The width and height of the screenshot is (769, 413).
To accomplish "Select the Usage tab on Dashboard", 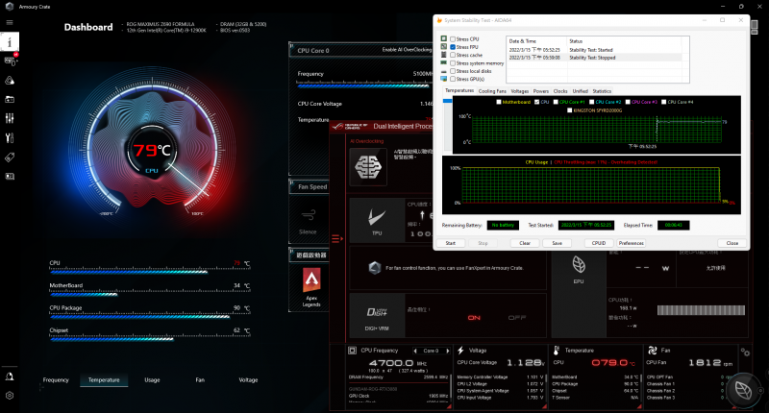I will point(152,380).
